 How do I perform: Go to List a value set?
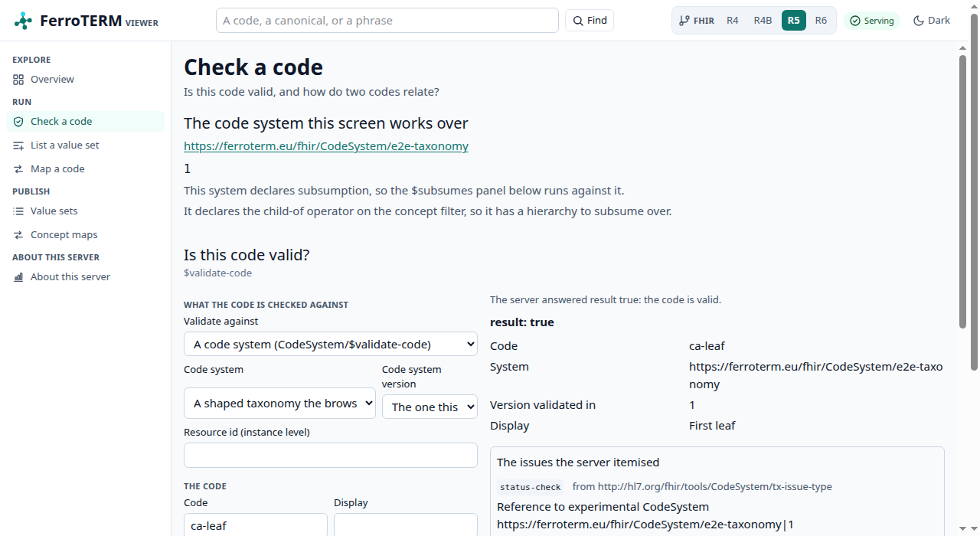[x=85, y=145]
